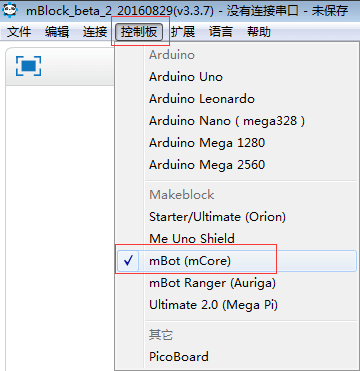Expand the 语言 menu
Screen dimensions: 360x371
click(x=221, y=32)
